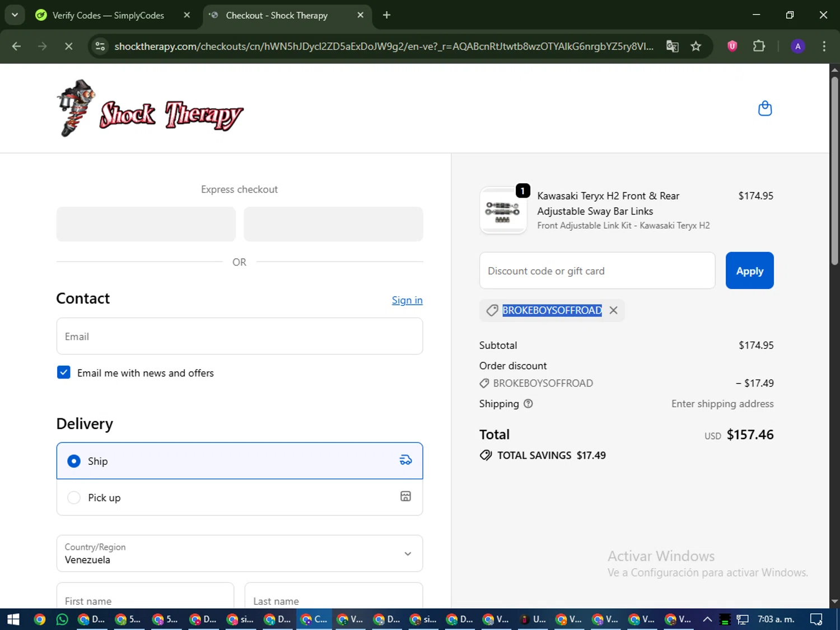Viewport: 840px width, 630px height.
Task: Select the Ship delivery option
Action: [240, 461]
